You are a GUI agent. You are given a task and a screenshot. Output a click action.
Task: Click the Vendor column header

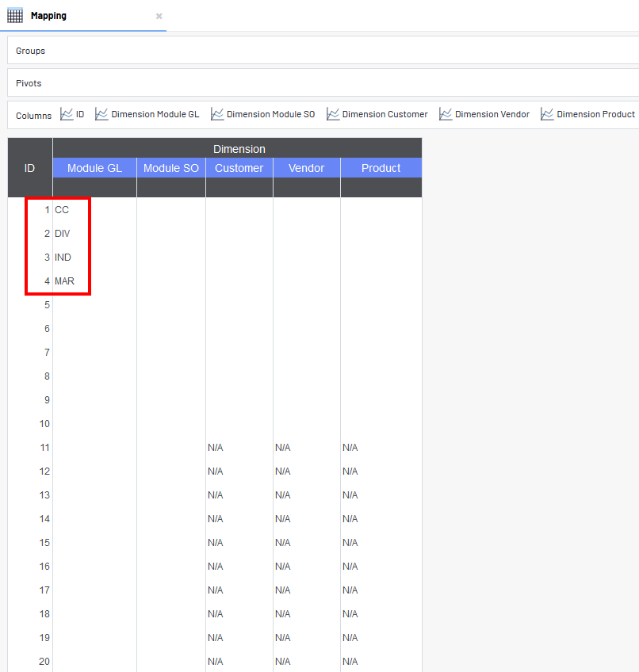point(307,168)
